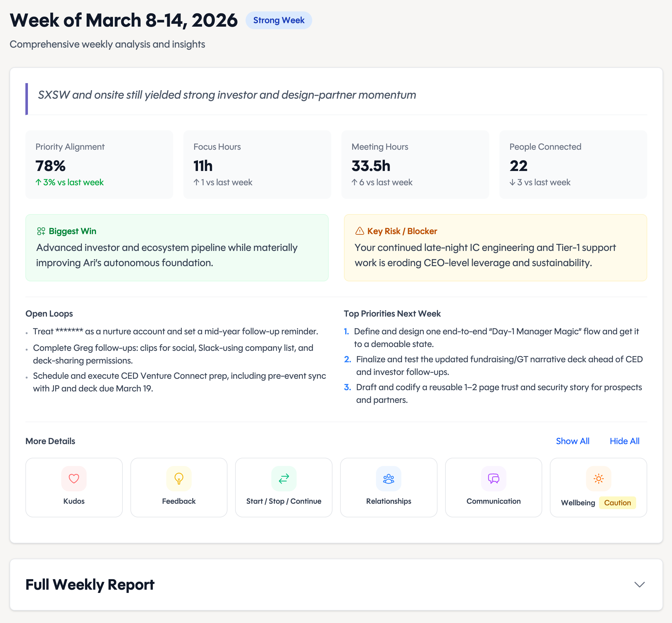Click the Relationships people icon
The image size is (672, 623).
(x=388, y=478)
